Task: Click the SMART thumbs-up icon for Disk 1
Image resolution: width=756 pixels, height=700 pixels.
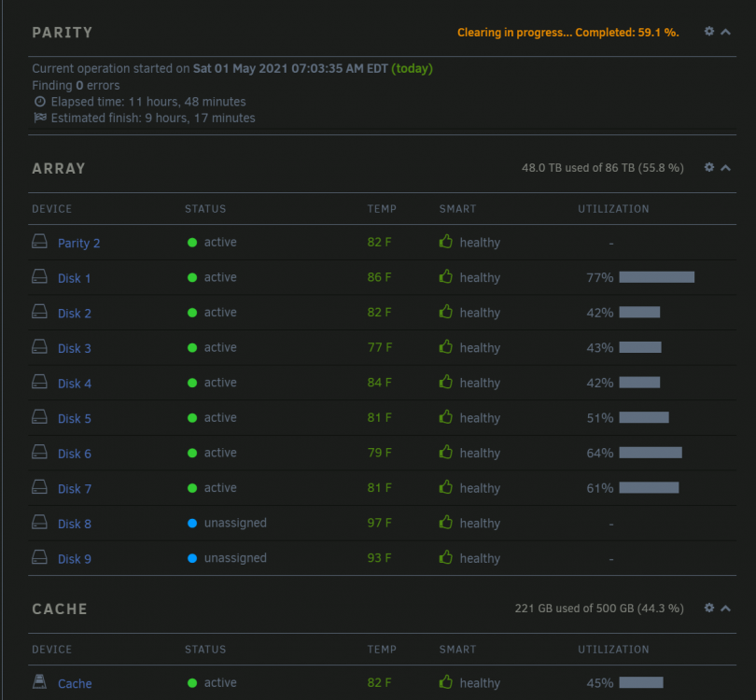Action: [x=446, y=276]
